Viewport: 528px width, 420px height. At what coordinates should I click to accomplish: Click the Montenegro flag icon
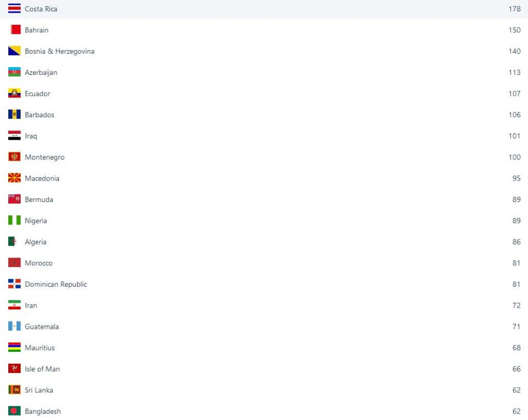point(14,157)
